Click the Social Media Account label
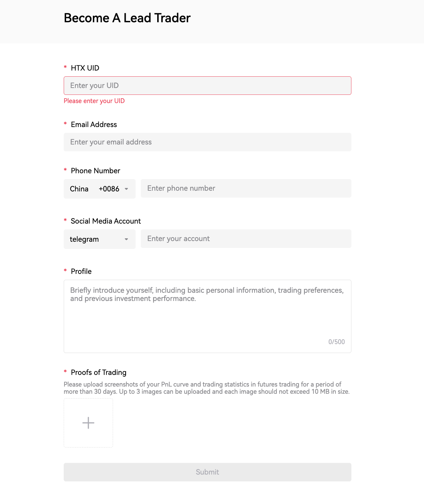 coord(106,221)
